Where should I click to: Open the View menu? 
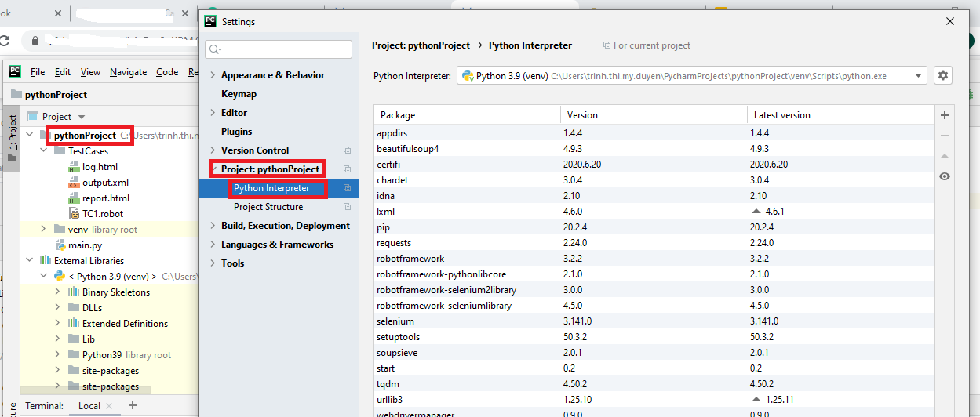pos(90,71)
